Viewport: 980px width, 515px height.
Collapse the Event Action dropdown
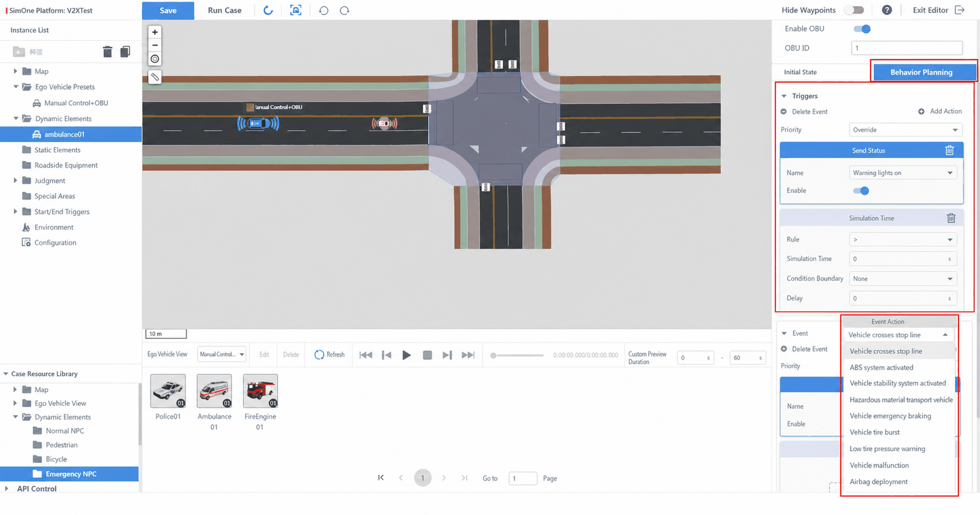click(x=945, y=335)
